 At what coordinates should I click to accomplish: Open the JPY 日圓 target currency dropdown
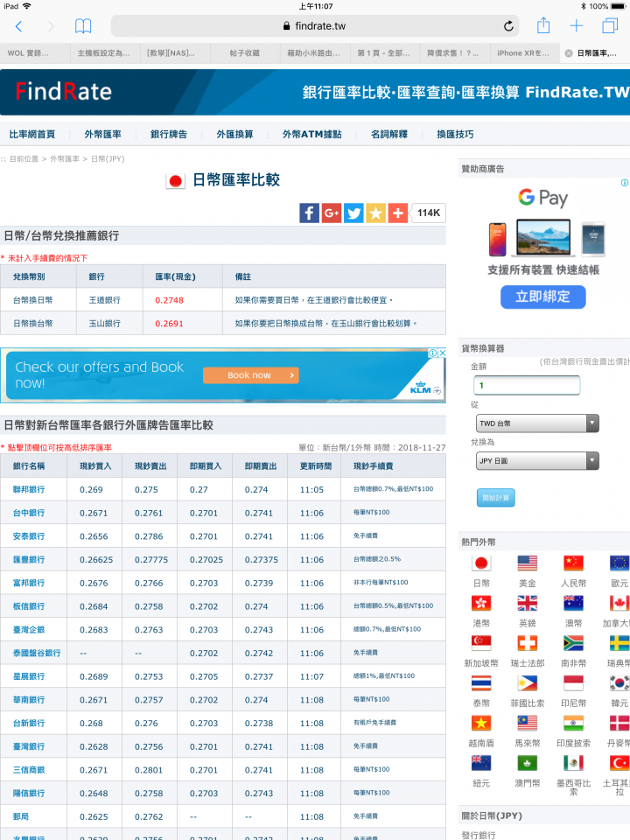click(x=537, y=461)
